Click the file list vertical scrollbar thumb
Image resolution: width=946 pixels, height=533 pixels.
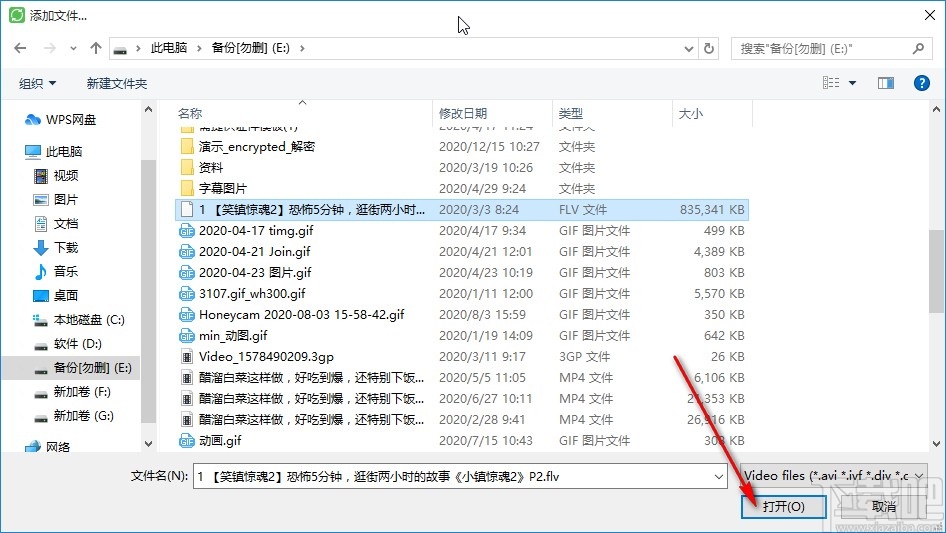point(936,271)
